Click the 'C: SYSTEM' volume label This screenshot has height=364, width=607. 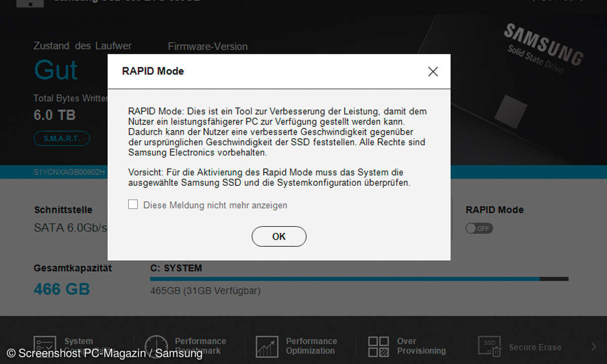176,268
